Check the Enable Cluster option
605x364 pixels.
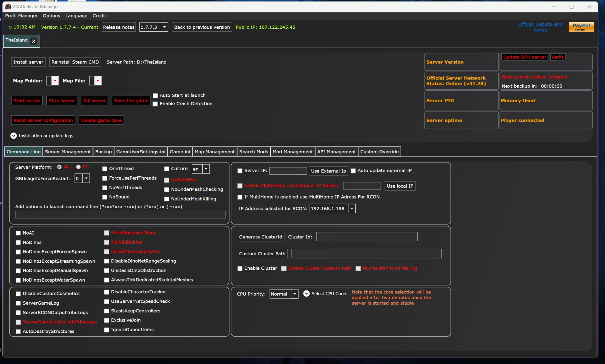pyautogui.click(x=240, y=269)
